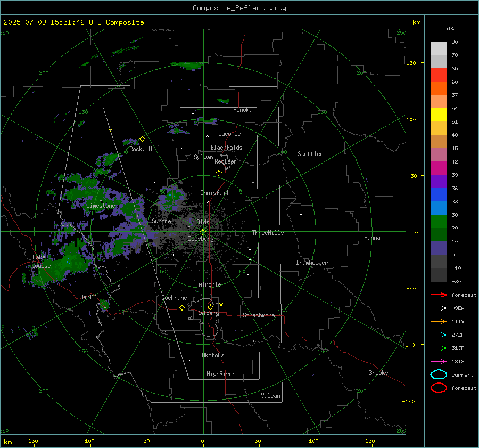479x448 pixels.
Task: Click the Ponoka label on the map
Action: [243, 110]
